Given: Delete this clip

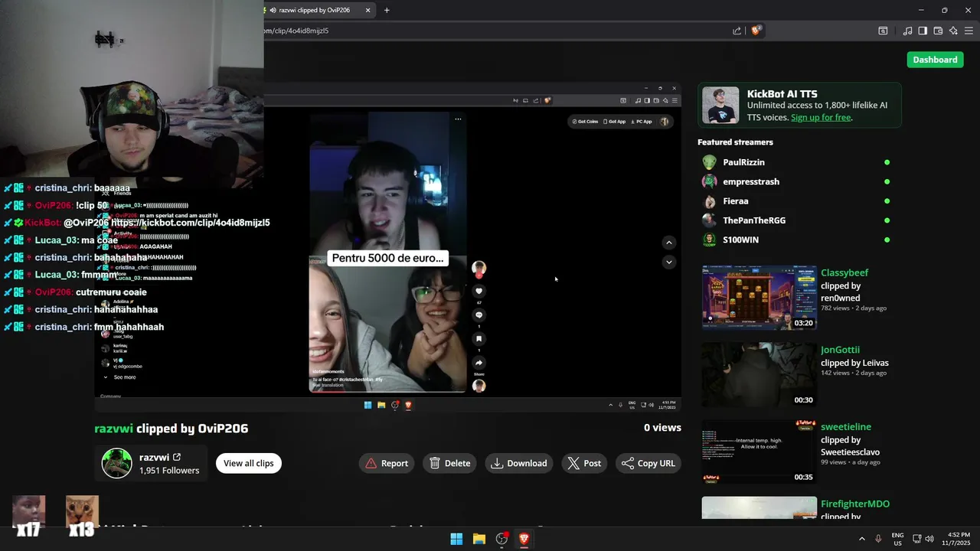Looking at the screenshot, I should point(450,463).
